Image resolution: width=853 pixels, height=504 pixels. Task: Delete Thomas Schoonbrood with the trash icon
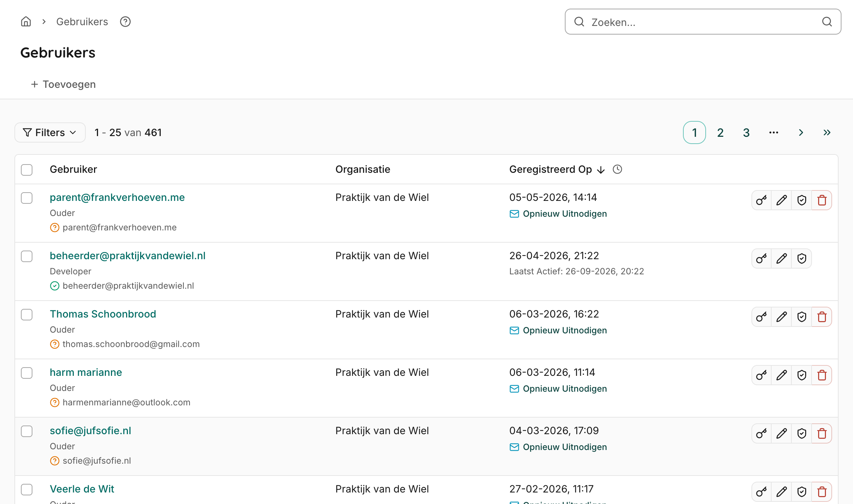[x=822, y=317]
